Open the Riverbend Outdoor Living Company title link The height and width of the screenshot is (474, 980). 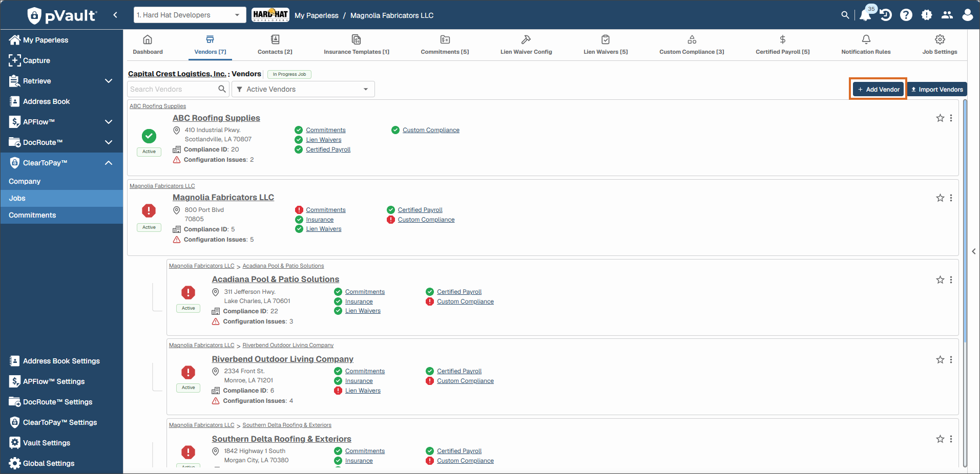tap(283, 359)
